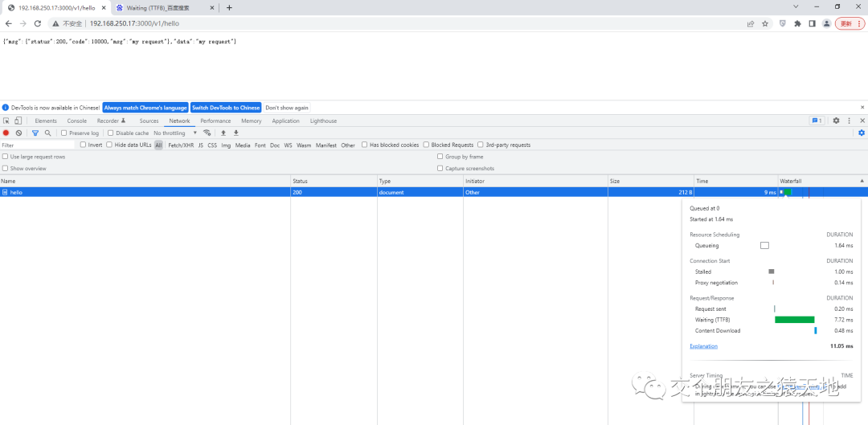The image size is (868, 425).
Task: Reload the page with refresh icon
Action: click(38, 24)
